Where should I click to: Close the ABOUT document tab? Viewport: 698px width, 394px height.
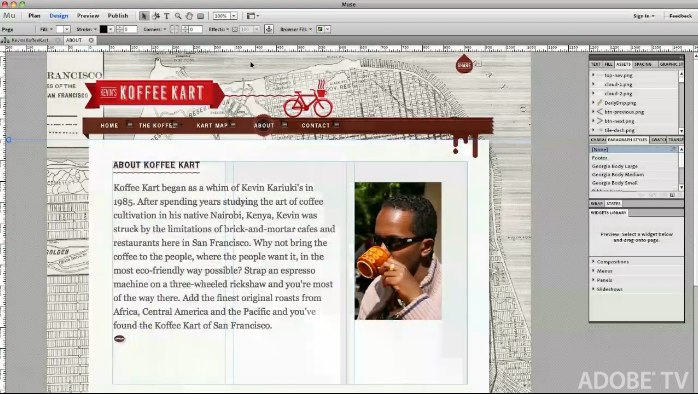tap(91, 40)
